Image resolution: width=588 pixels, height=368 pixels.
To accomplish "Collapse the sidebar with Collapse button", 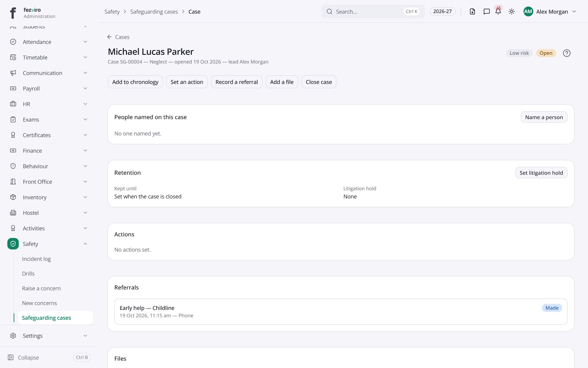I will coord(49,357).
